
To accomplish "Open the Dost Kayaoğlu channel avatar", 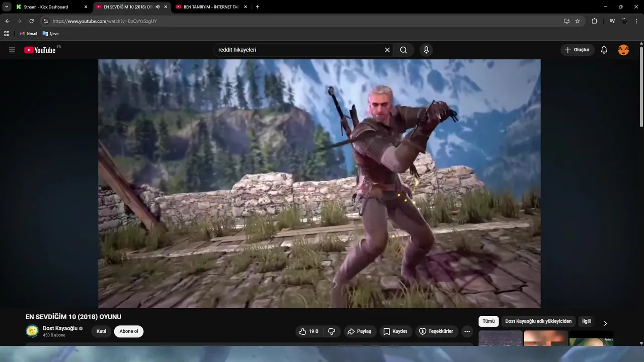I will (32, 331).
